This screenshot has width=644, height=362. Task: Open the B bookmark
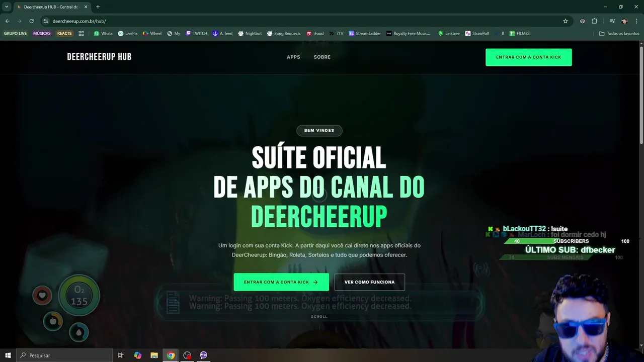[500, 34]
